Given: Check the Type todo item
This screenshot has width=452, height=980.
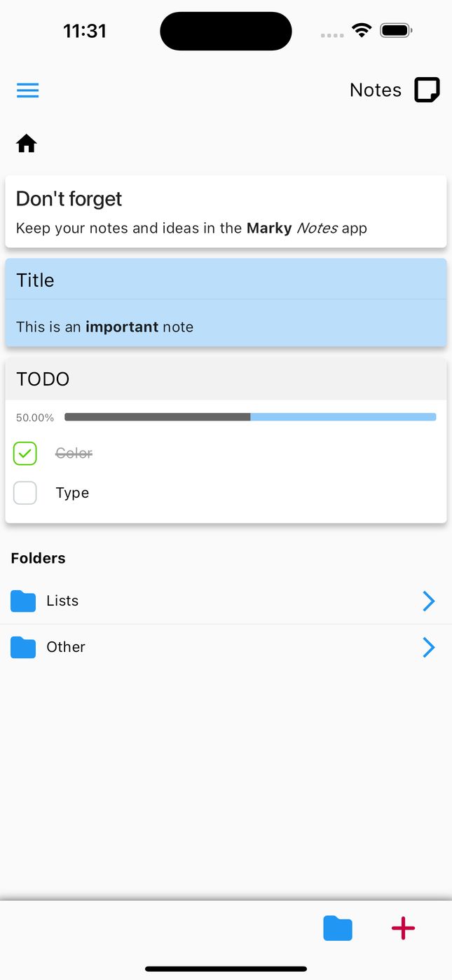Looking at the screenshot, I should coord(25,493).
